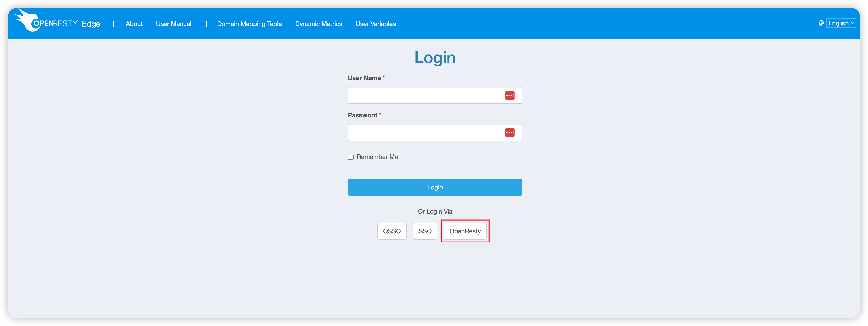Go to Domain Mapping Table
This screenshot has height=326, width=868.
click(249, 24)
